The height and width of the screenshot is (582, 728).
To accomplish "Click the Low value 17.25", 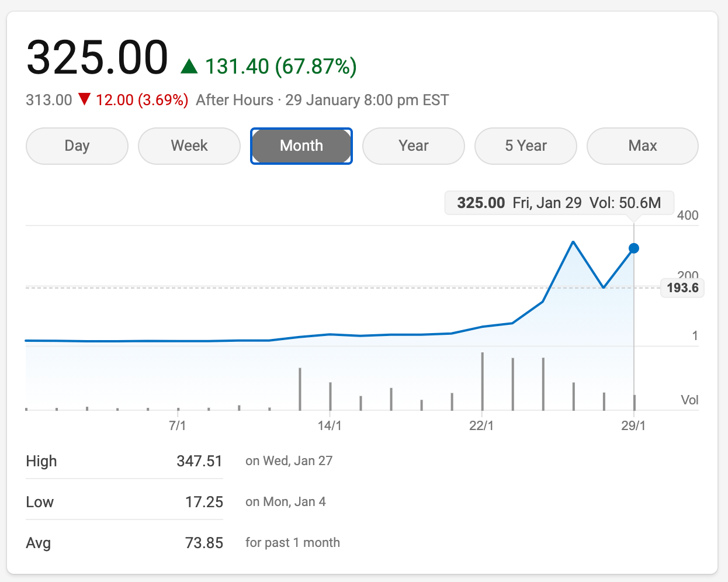I will coord(204,502).
